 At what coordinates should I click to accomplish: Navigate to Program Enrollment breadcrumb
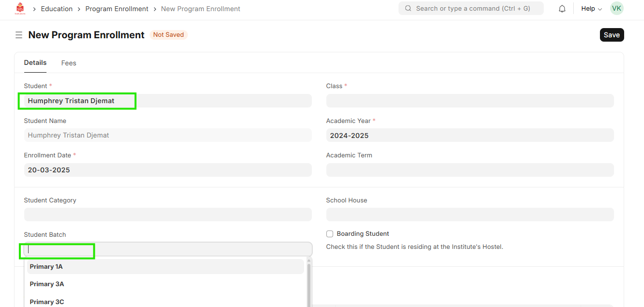pos(117,9)
